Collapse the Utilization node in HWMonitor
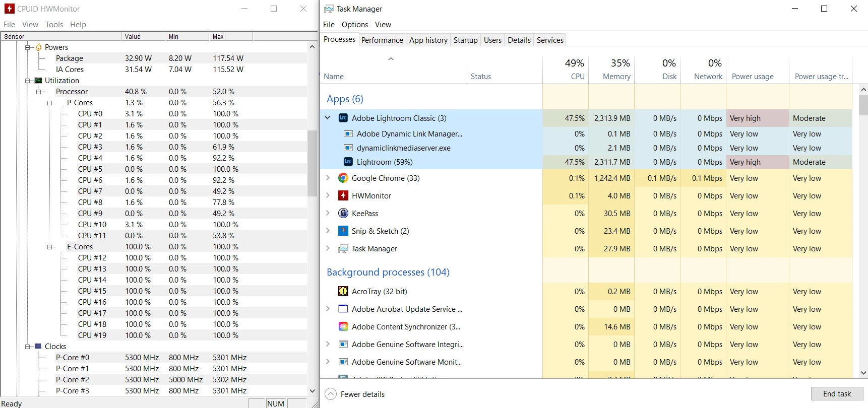The image size is (868, 408). click(27, 81)
